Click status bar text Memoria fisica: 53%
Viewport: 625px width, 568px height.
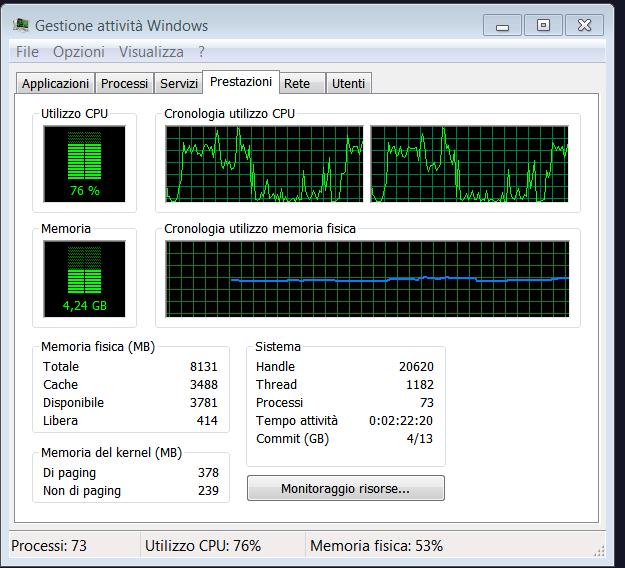pos(377,546)
